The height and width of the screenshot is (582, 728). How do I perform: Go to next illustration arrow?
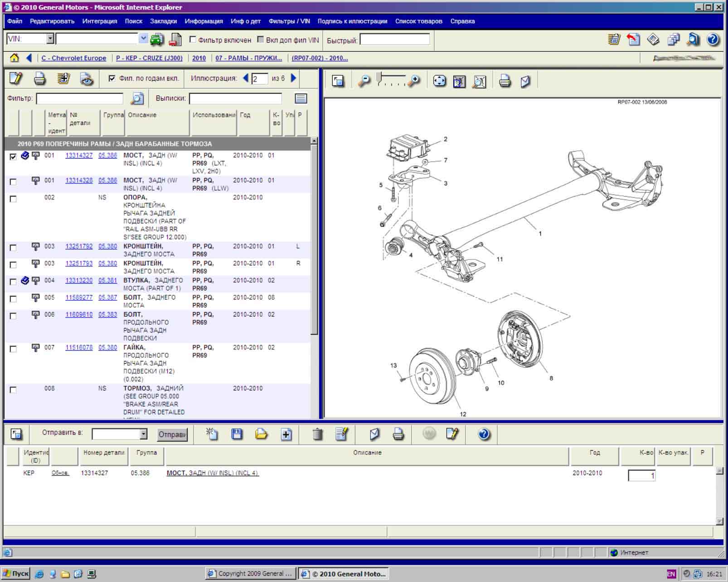click(294, 78)
